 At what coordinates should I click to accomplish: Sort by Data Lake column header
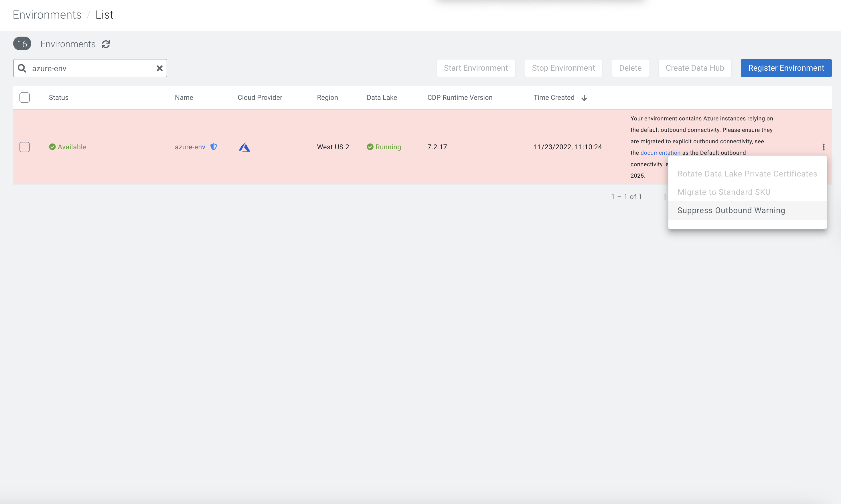(382, 98)
